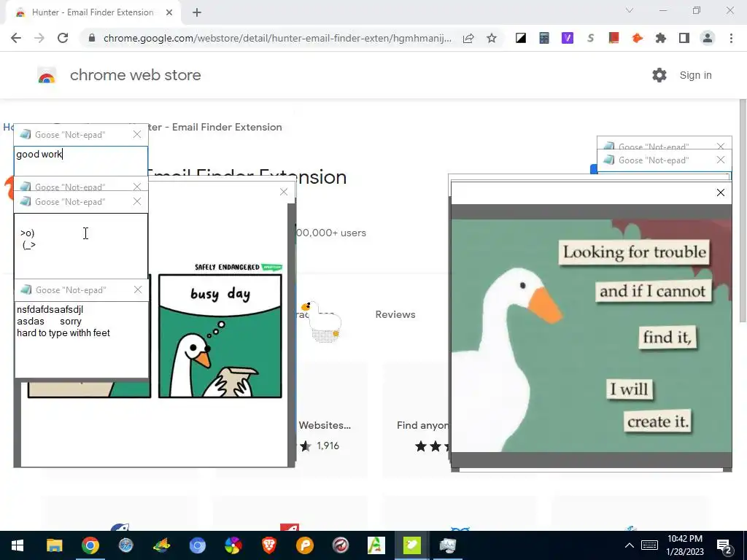
Task: Open the purple V extension icon
Action: pos(567,38)
